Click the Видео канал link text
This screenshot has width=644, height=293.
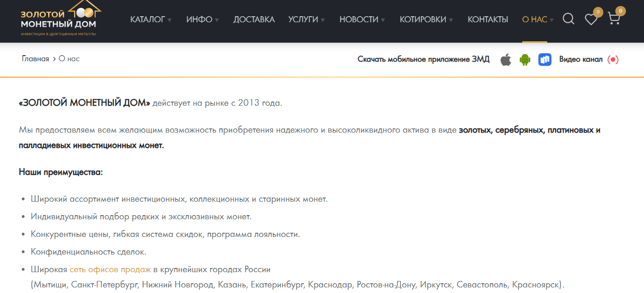tap(581, 59)
